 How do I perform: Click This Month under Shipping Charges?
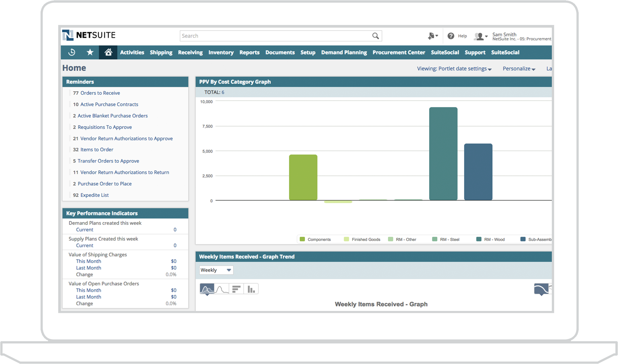(x=89, y=261)
